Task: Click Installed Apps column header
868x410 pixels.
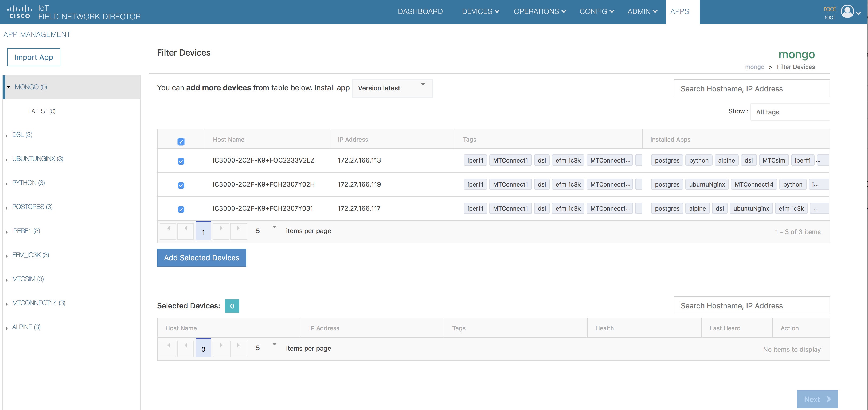Action: 736,139
